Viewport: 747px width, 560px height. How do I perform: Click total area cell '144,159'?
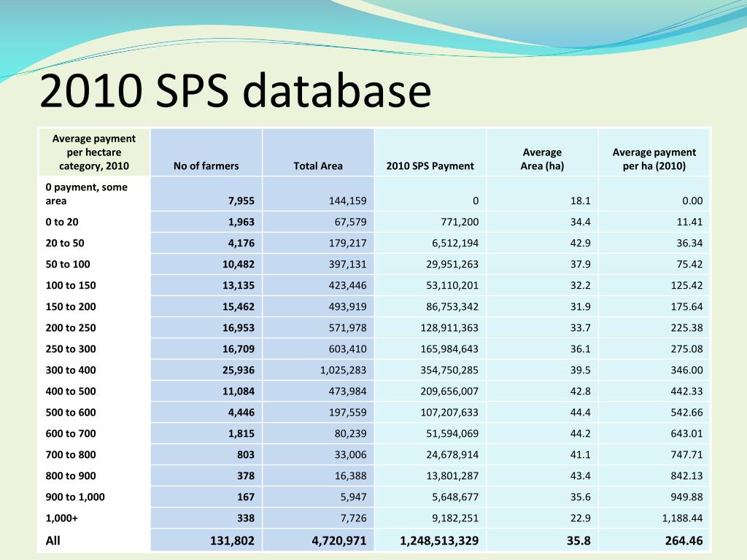(x=347, y=201)
